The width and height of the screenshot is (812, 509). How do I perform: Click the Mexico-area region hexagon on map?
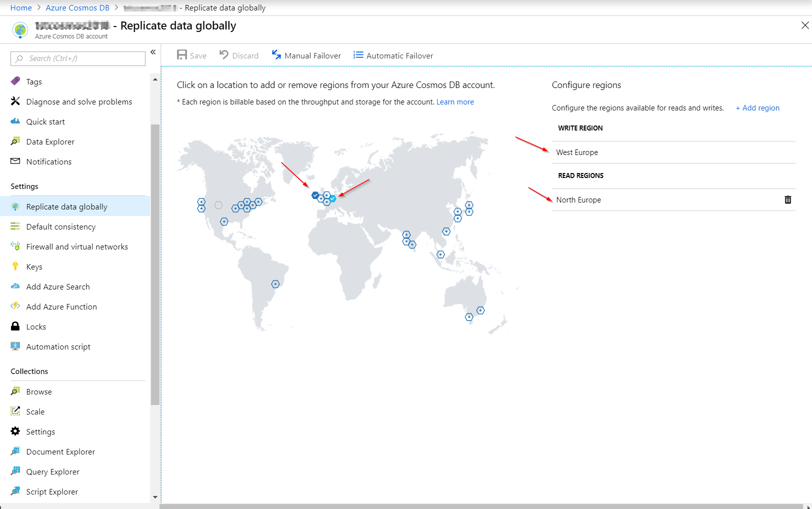point(224,221)
